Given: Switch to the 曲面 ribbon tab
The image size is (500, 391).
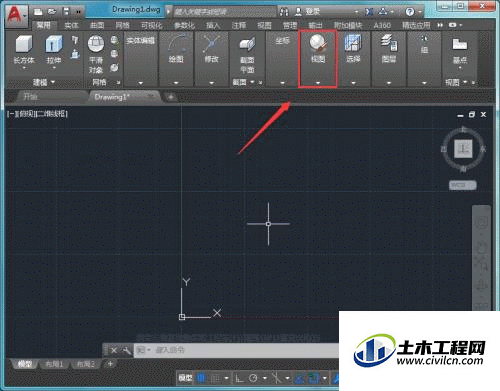Looking at the screenshot, I should [x=97, y=25].
